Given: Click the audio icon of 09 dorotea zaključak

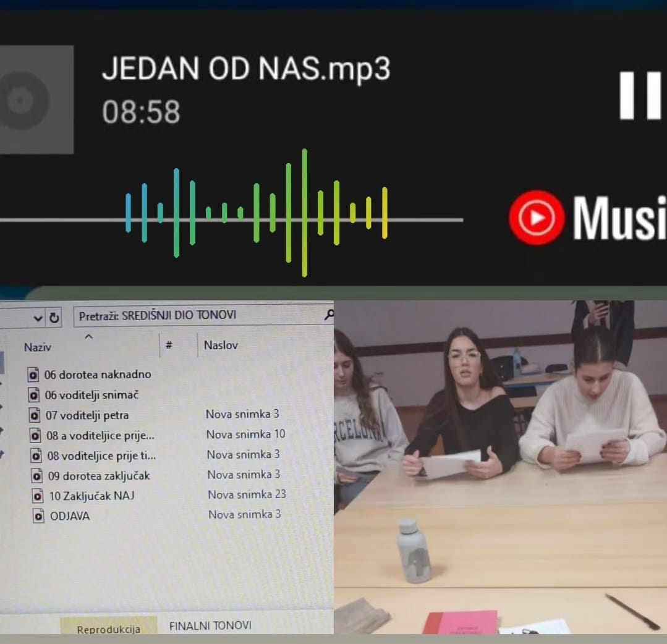Looking at the screenshot, I should [x=37, y=476].
